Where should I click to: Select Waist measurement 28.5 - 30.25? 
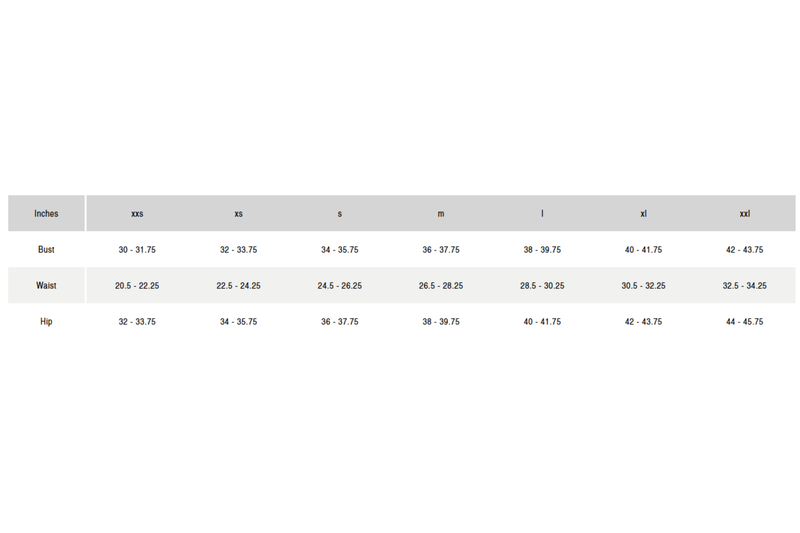(542, 286)
